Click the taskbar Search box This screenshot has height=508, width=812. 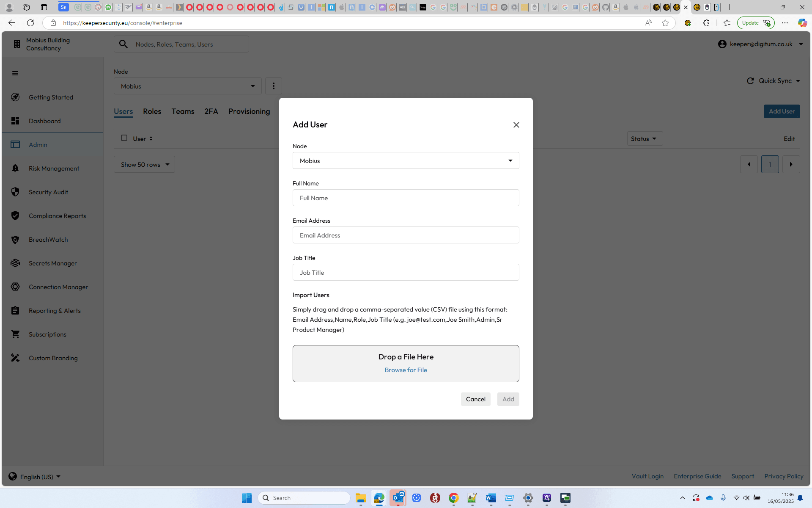click(304, 498)
